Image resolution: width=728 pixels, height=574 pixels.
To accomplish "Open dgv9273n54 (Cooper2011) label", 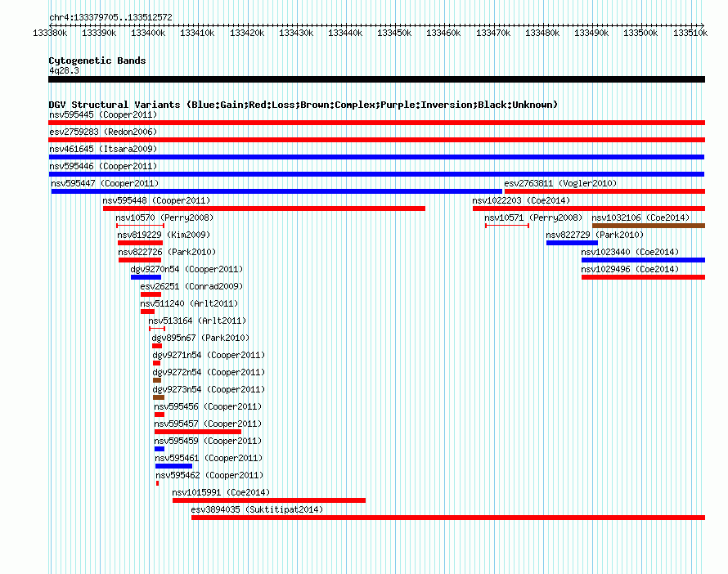I will [x=209, y=389].
